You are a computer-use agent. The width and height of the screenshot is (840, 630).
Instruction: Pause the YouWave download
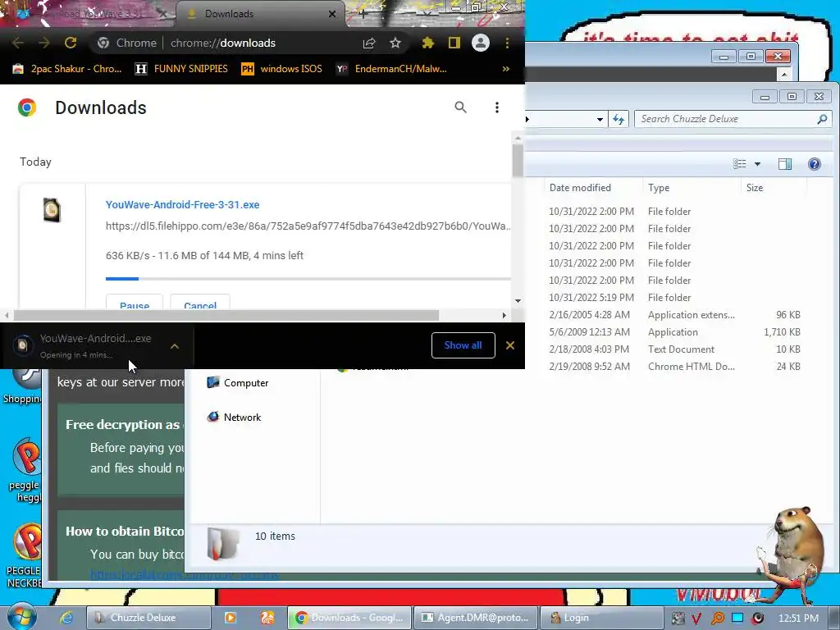coord(135,302)
